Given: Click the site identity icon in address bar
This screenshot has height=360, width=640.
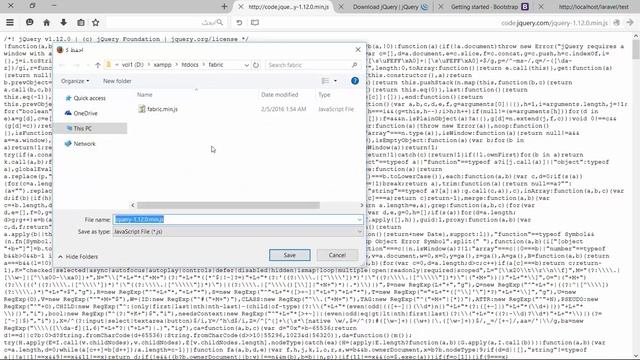Looking at the screenshot, I should click(x=616, y=23).
